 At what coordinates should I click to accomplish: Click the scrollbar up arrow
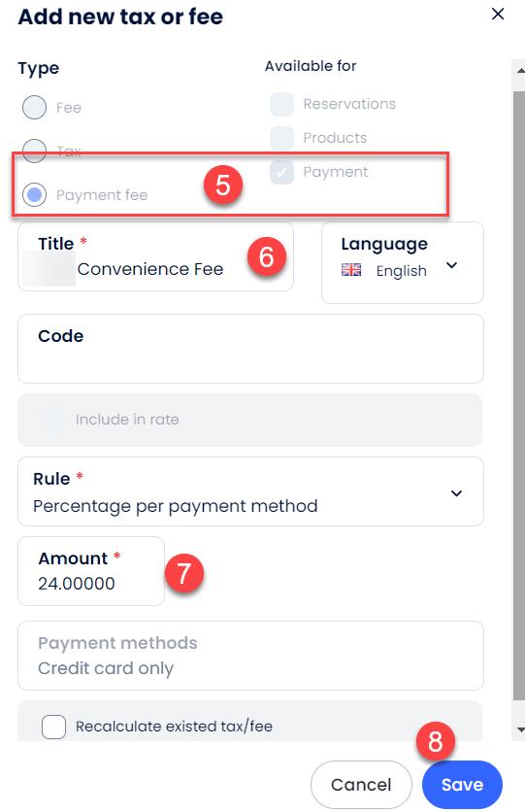pyautogui.click(x=520, y=71)
